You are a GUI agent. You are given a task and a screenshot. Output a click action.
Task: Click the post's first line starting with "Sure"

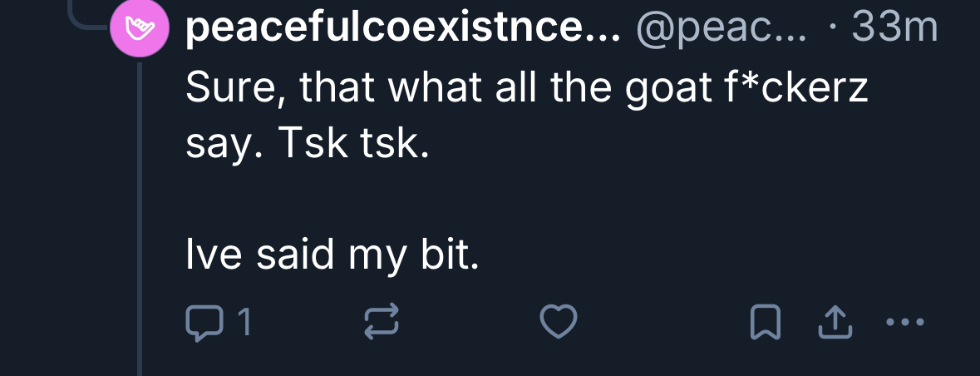pos(527,87)
